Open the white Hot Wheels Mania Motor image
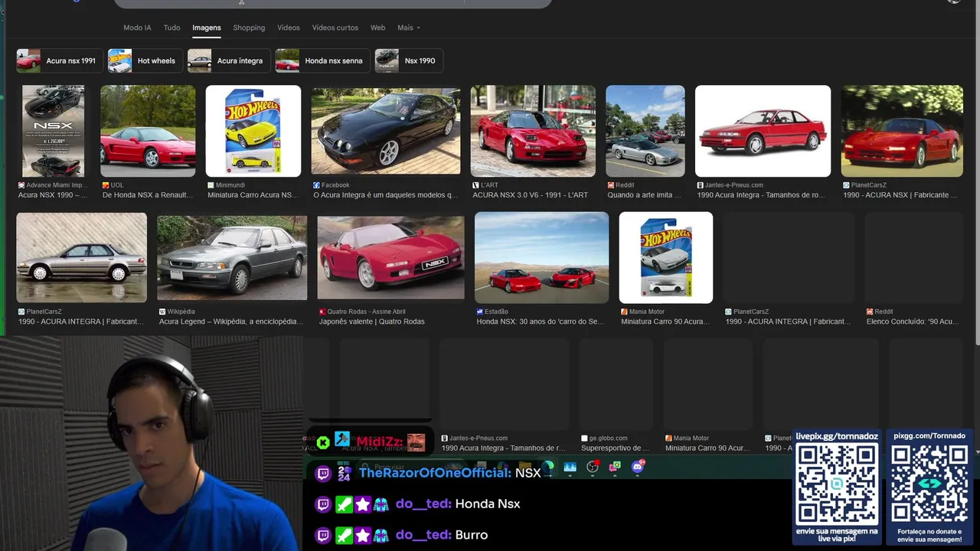 (666, 258)
